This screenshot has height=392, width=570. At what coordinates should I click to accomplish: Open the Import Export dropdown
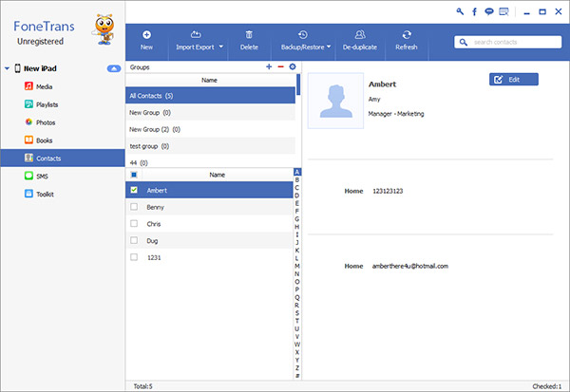pos(199,42)
